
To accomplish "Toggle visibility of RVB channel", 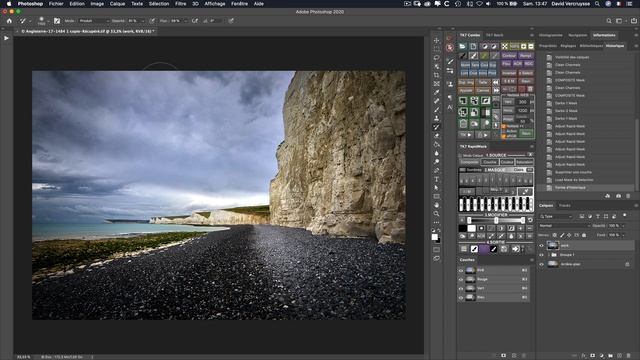I will tap(461, 270).
